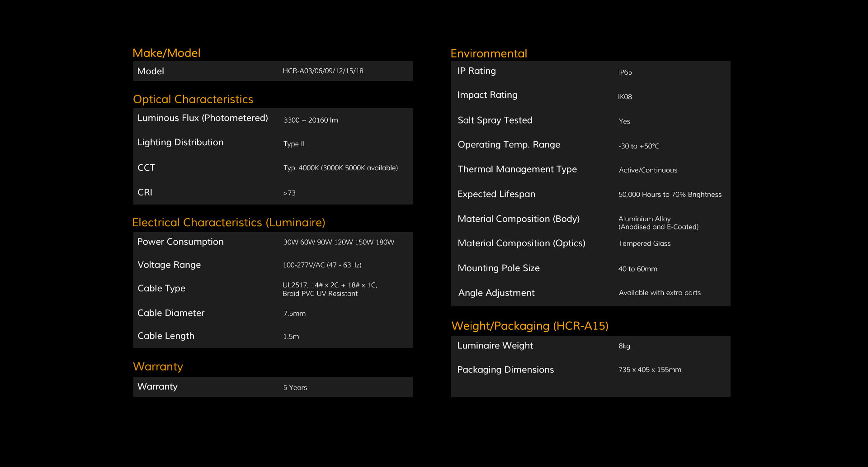Click the Voltage Range specification
The height and width of the screenshot is (467, 868).
coord(322,265)
